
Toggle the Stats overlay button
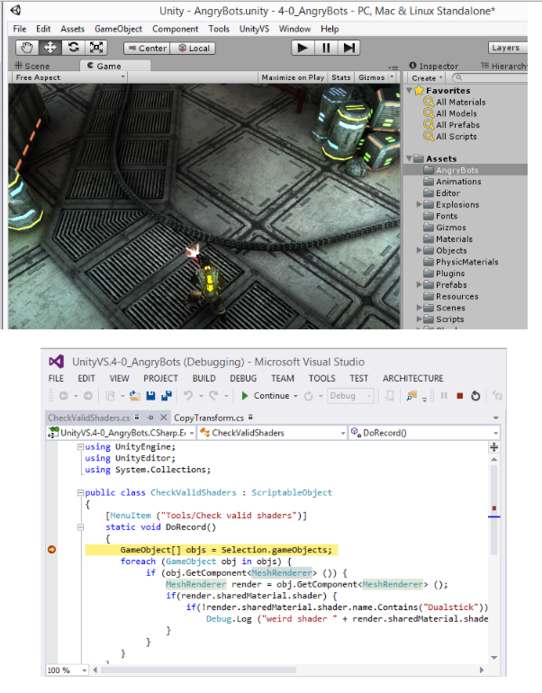pyautogui.click(x=341, y=77)
